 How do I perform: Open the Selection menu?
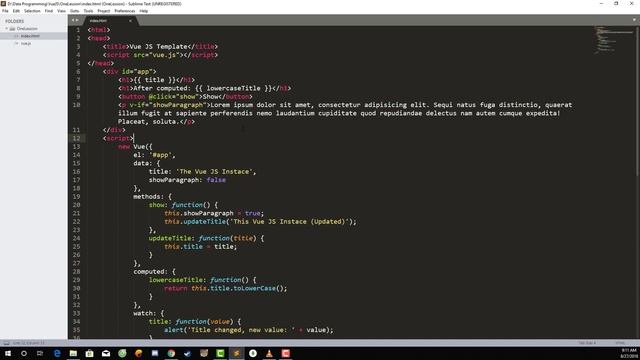tap(32, 11)
